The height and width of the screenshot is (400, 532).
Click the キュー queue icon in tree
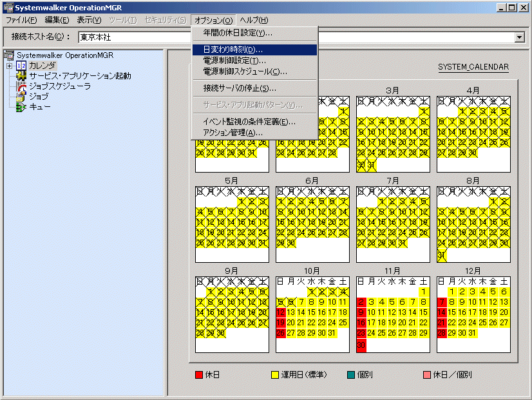tap(21, 107)
